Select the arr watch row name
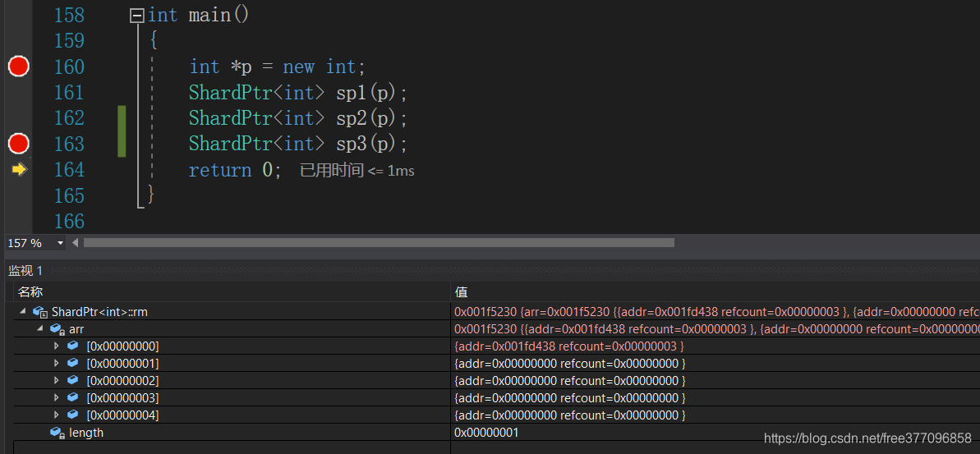Image resolution: width=980 pixels, height=454 pixels. [76, 329]
